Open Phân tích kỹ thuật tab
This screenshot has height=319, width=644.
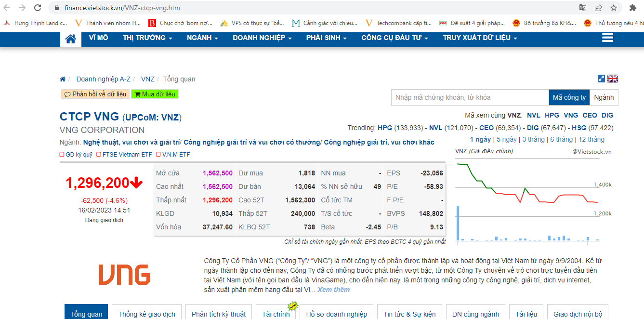tap(219, 312)
